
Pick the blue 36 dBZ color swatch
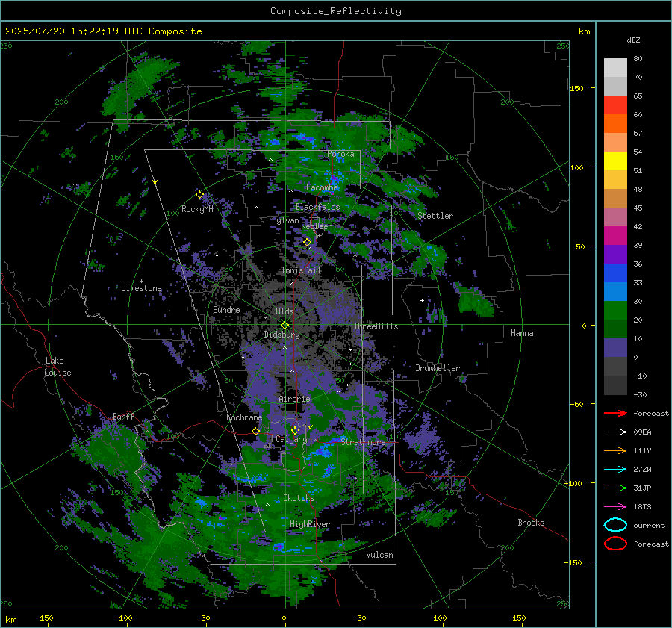[x=615, y=273]
